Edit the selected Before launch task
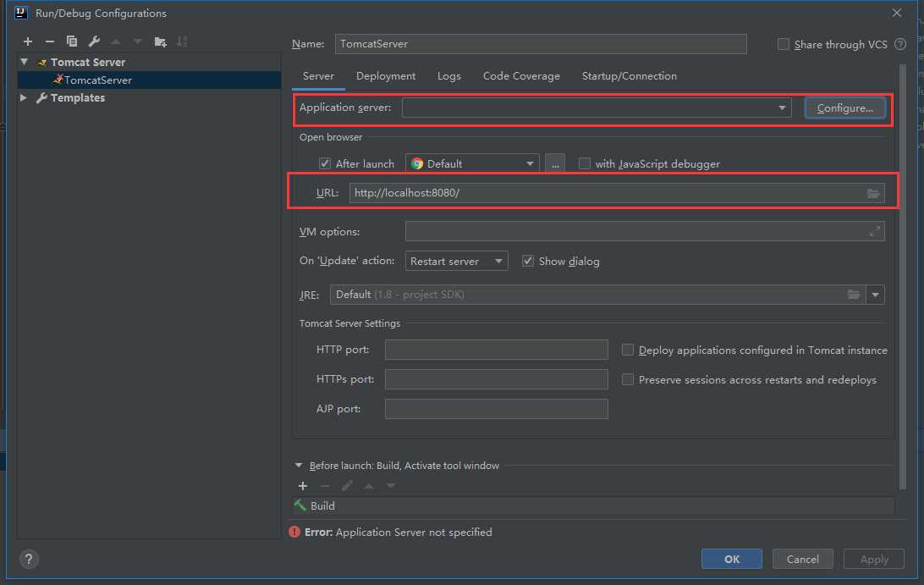The image size is (924, 585). pos(347,486)
